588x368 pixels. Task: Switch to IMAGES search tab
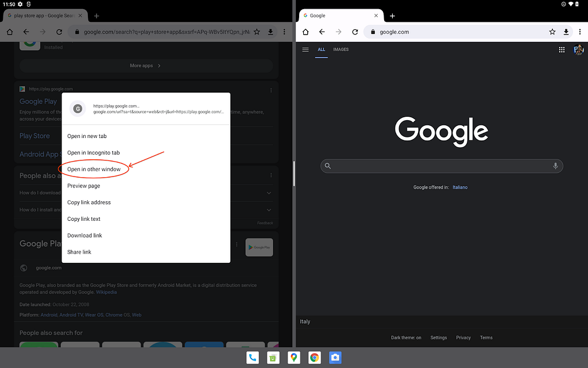[341, 49]
